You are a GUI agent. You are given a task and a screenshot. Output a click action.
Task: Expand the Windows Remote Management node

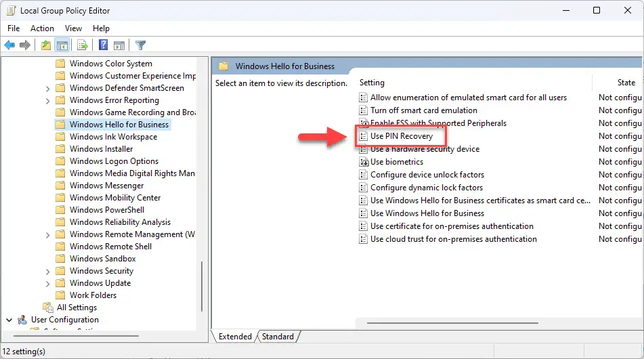47,235
